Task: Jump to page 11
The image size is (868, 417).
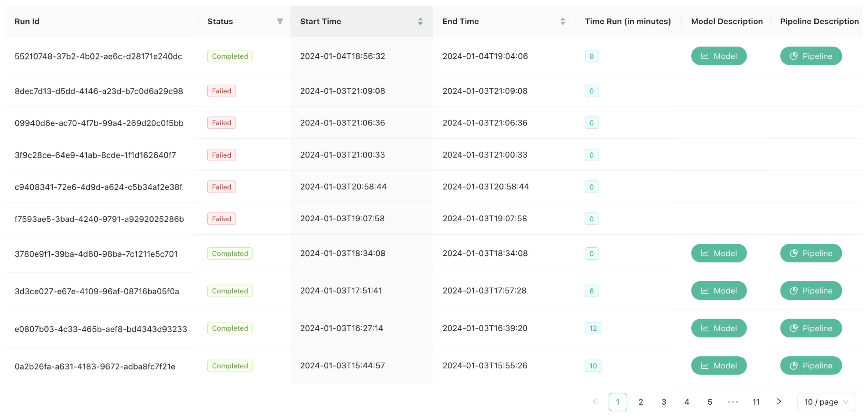Action: point(756,402)
